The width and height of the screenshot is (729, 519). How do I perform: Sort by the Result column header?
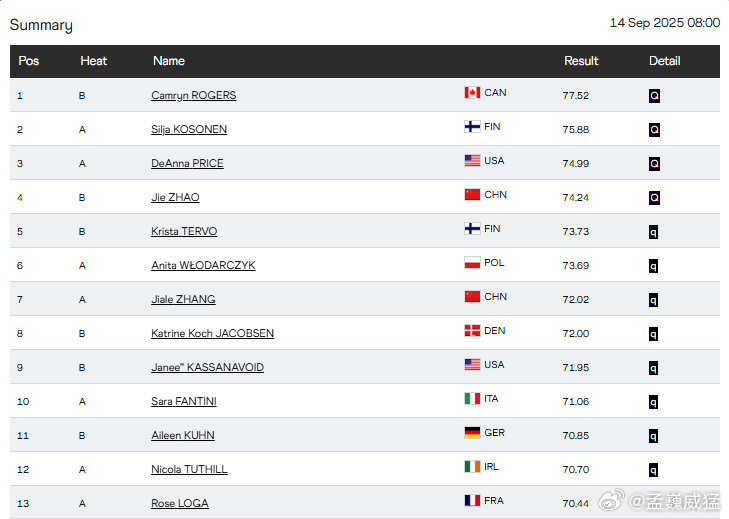tap(581, 61)
